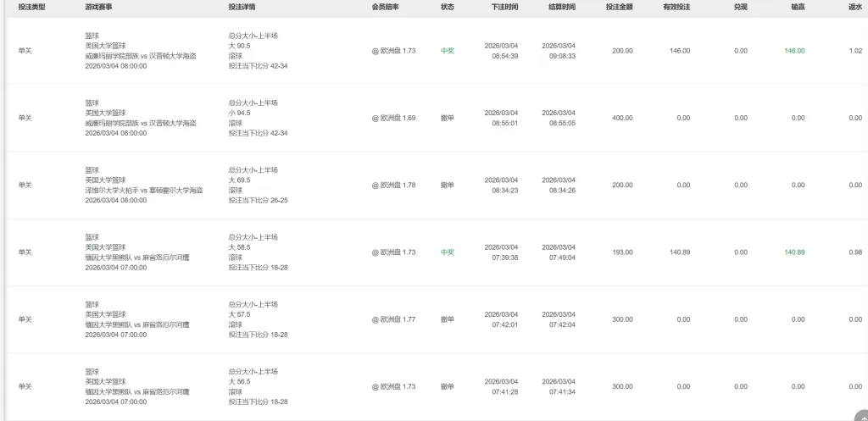Click the green 146.00 win amount
Viewport: 868px width, 421px height.
(794, 51)
